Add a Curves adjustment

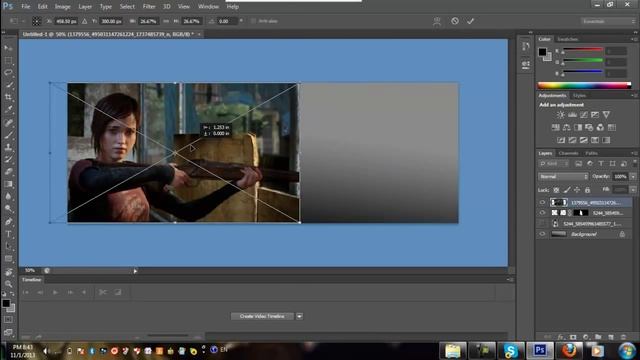[x=584, y=115]
